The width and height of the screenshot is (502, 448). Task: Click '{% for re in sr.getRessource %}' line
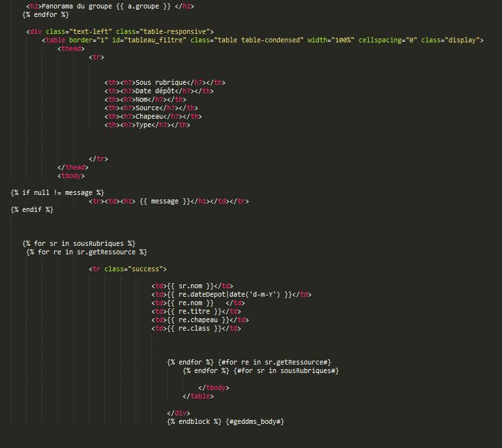[87, 252]
